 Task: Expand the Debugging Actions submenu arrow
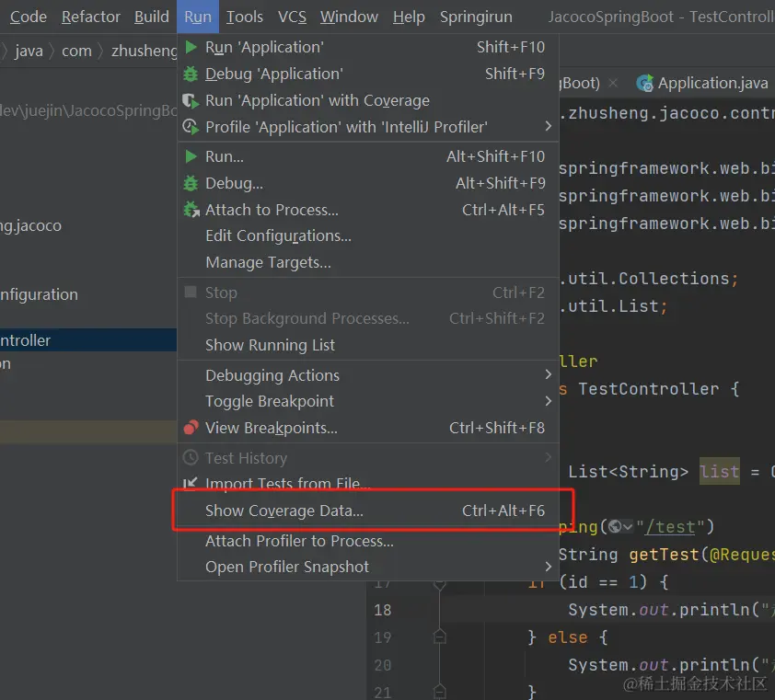pyautogui.click(x=548, y=375)
